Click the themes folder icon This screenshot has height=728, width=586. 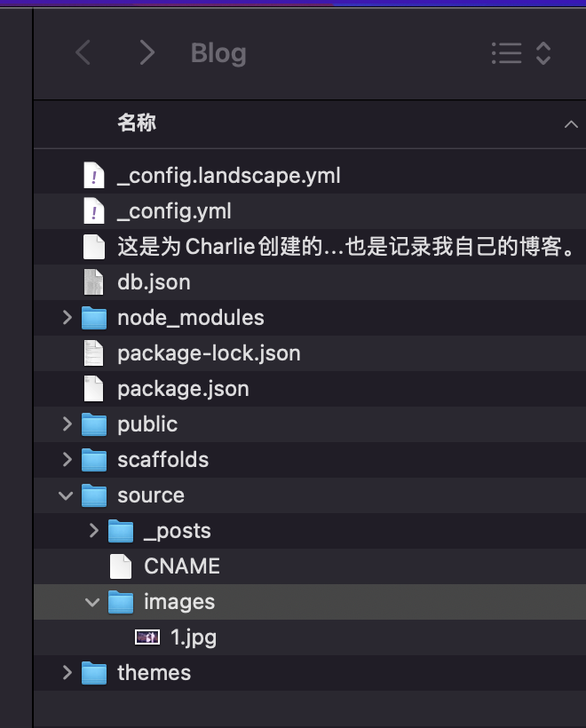coord(93,673)
